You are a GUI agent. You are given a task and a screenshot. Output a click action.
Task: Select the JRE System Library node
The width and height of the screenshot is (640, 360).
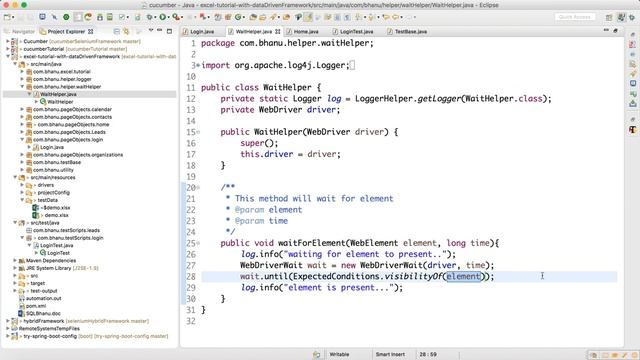click(x=62, y=268)
